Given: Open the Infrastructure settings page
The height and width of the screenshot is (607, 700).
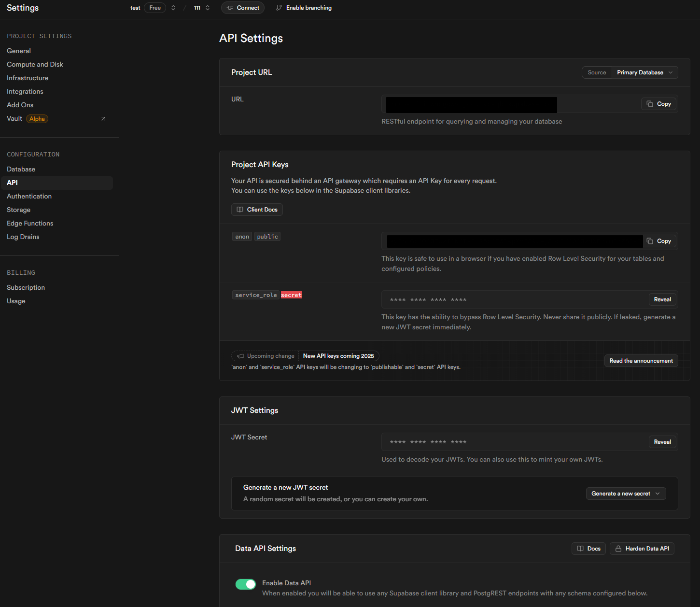Looking at the screenshot, I should [x=28, y=78].
